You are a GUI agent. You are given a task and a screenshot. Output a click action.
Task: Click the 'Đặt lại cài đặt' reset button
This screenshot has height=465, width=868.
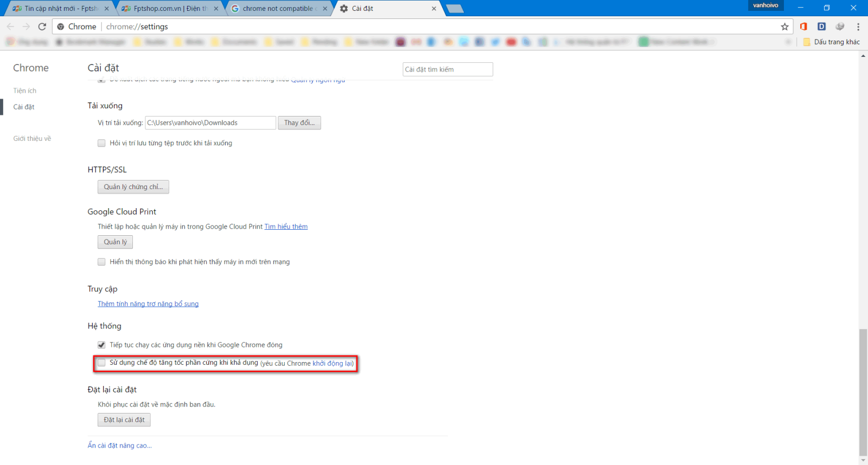point(124,420)
